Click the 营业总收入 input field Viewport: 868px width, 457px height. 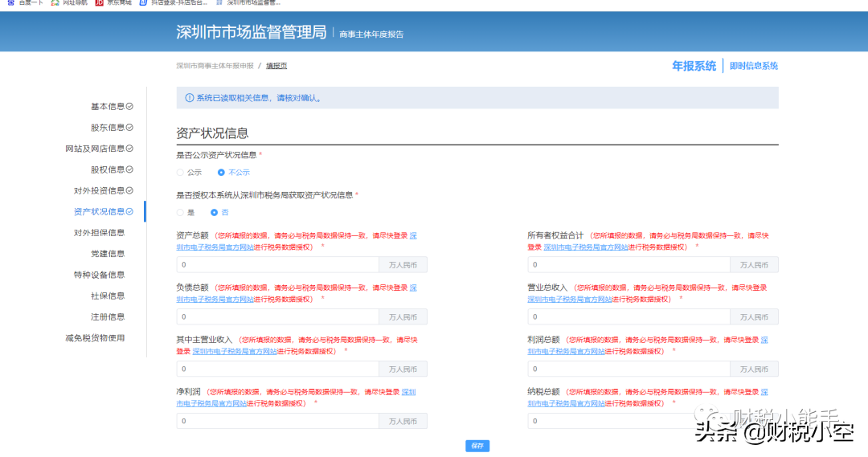[x=628, y=316]
